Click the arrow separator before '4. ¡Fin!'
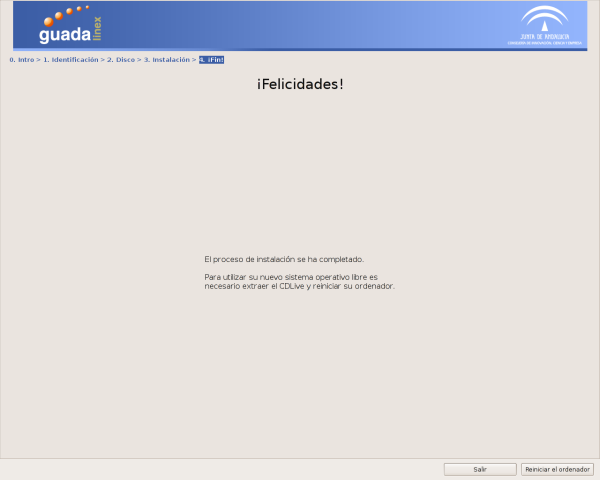The width and height of the screenshot is (600, 480). pyautogui.click(x=194, y=60)
